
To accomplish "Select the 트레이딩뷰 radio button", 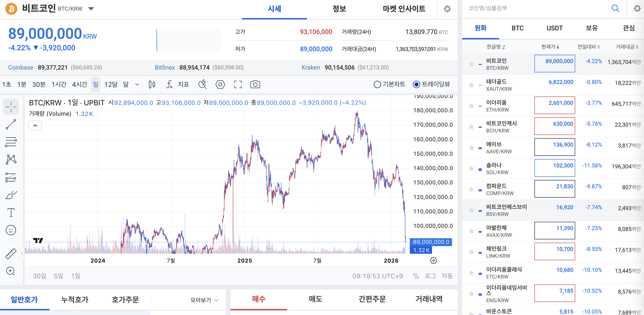I will click(416, 84).
